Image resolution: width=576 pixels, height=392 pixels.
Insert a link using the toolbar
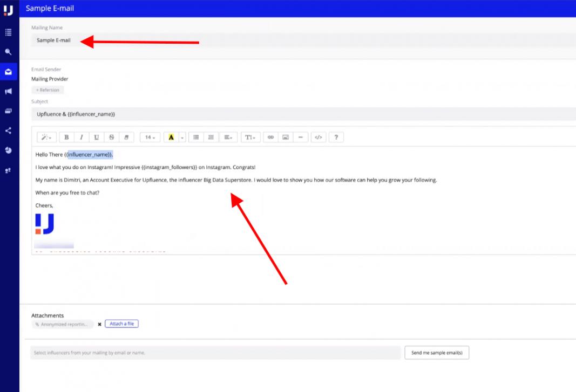[x=270, y=137]
